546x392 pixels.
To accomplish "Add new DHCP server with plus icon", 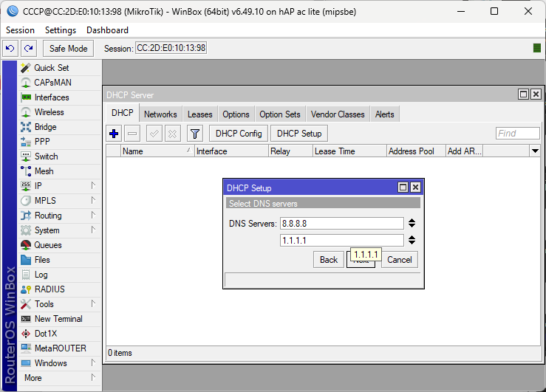I will coord(114,134).
